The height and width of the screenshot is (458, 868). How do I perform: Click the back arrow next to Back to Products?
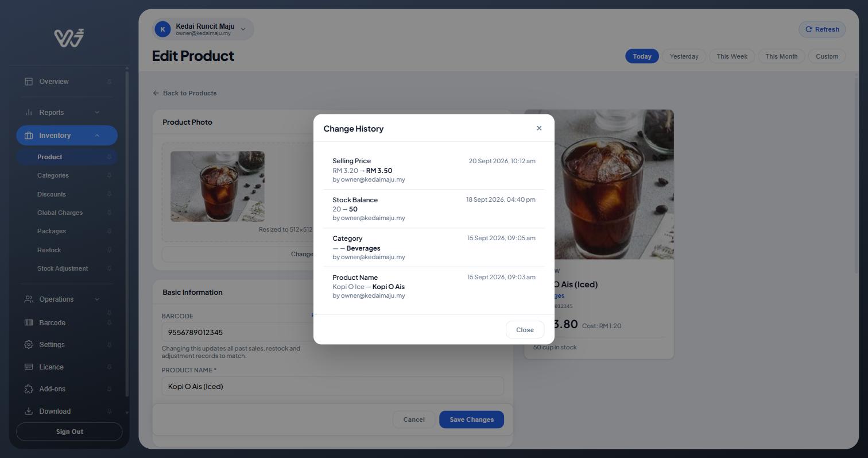156,93
